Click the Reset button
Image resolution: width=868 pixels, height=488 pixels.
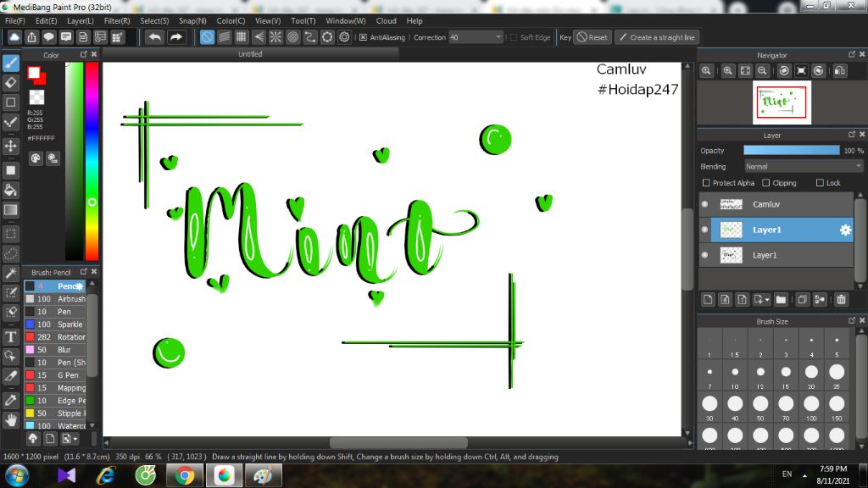(x=593, y=37)
